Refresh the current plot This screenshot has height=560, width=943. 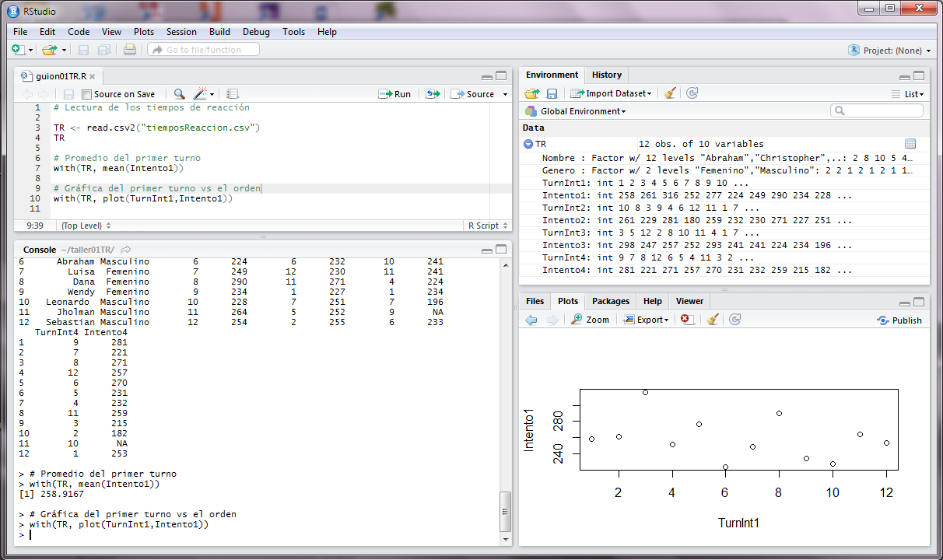[x=734, y=320]
